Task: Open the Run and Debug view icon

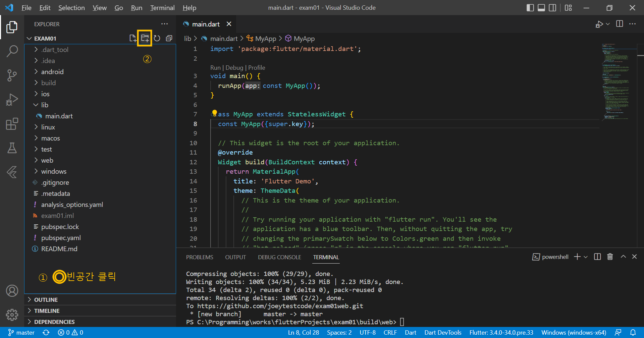Action: tap(12, 100)
